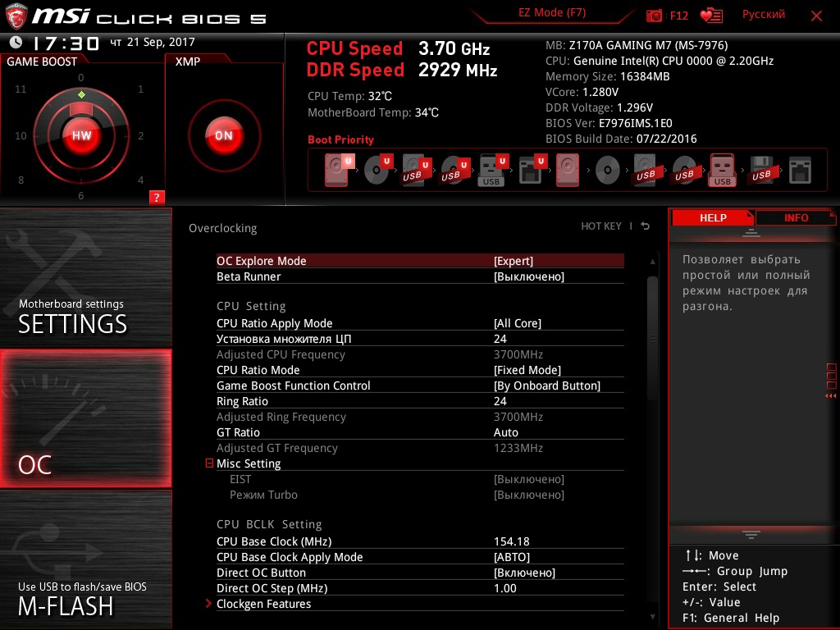
Task: Click the MSI dragon shield logo
Action: [16, 16]
